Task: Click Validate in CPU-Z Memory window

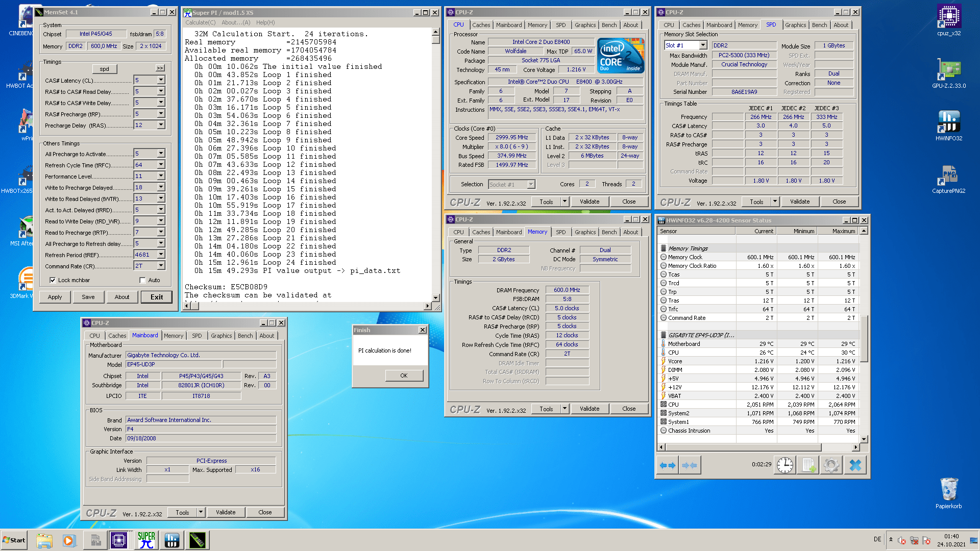Action: click(590, 409)
